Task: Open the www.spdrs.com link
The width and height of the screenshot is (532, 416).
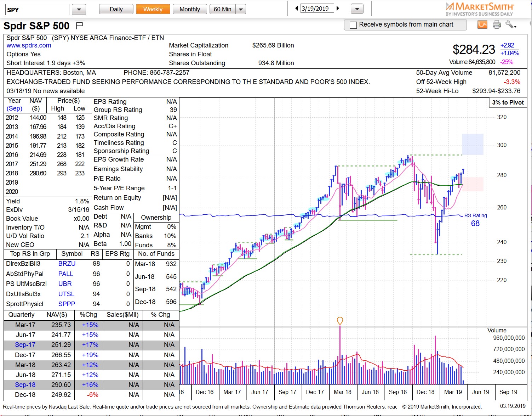Action: [x=29, y=45]
